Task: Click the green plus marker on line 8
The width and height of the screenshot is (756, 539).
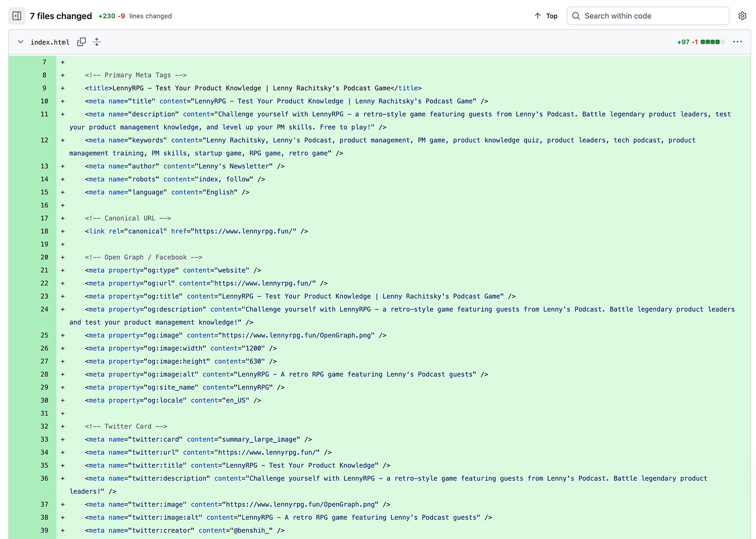Action: click(62, 75)
